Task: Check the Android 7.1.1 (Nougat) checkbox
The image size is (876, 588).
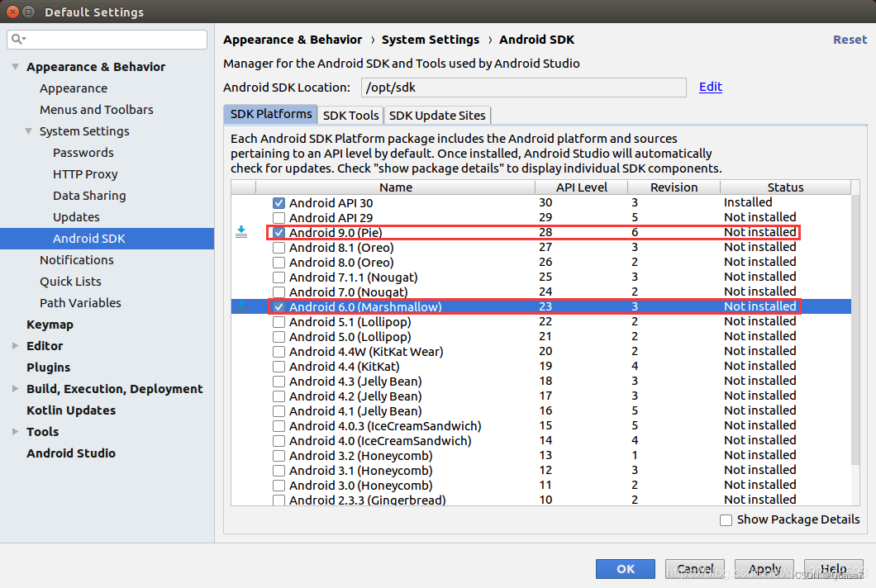Action: tap(279, 277)
